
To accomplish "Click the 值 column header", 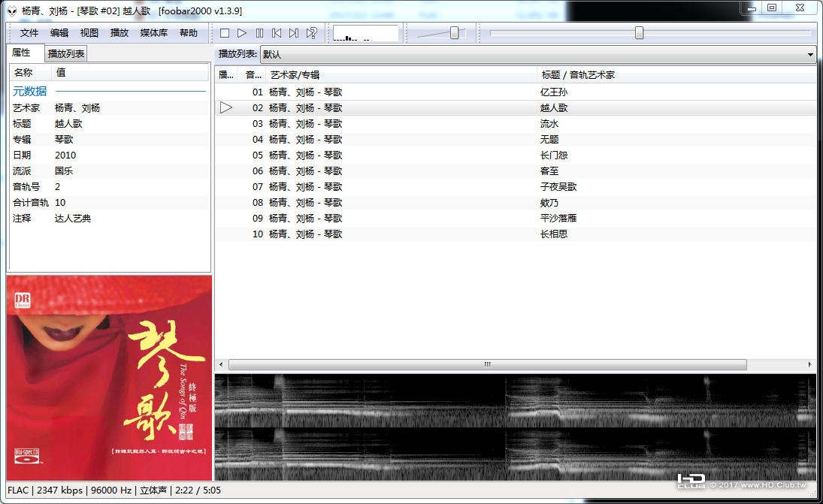I will pyautogui.click(x=130, y=72).
